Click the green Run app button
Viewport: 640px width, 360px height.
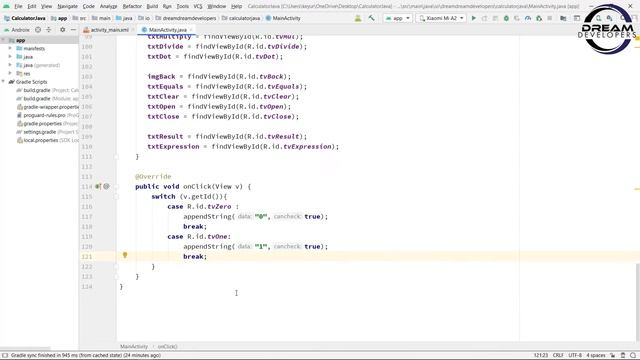pos(473,18)
